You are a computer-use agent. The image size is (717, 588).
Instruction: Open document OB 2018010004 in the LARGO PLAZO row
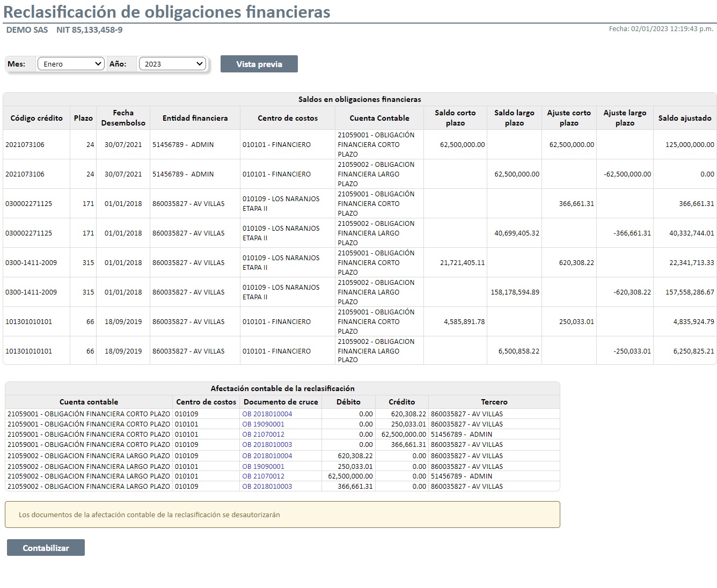(267, 456)
